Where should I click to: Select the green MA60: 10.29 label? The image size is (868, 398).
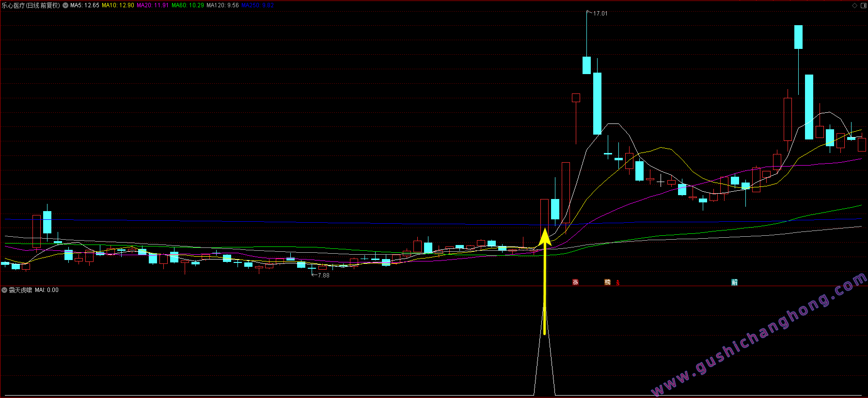pos(188,5)
